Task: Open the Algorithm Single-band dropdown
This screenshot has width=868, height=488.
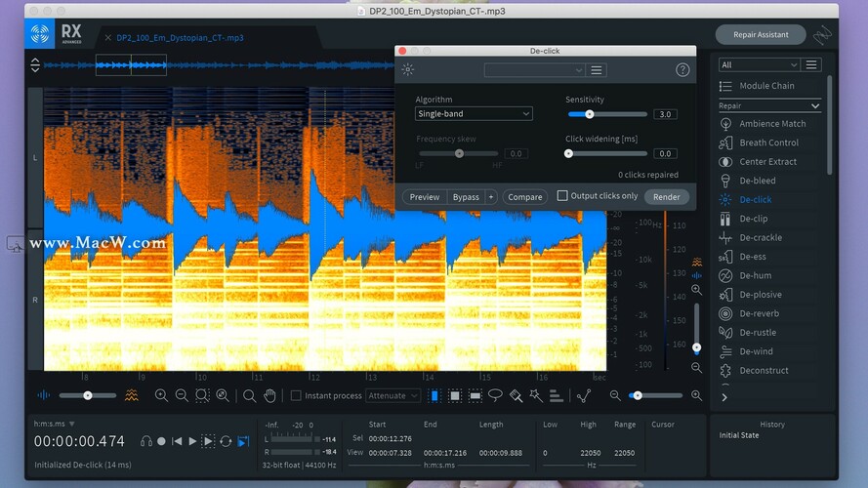Action: click(x=474, y=114)
